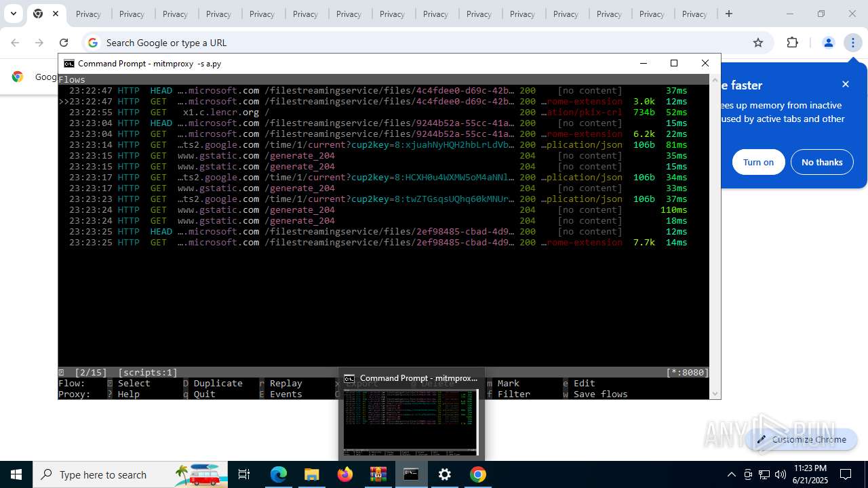Bookmark this tab with star icon
This screenshot has height=488, width=868.
click(758, 43)
